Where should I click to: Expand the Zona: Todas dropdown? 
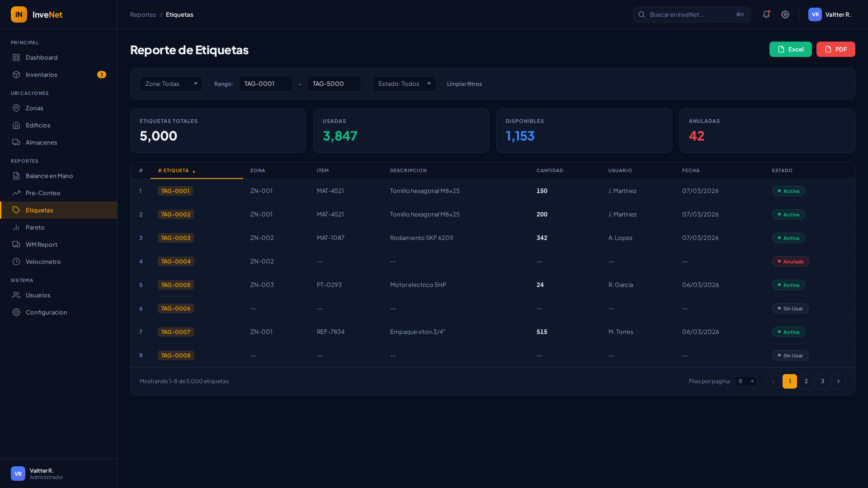pyautogui.click(x=171, y=84)
